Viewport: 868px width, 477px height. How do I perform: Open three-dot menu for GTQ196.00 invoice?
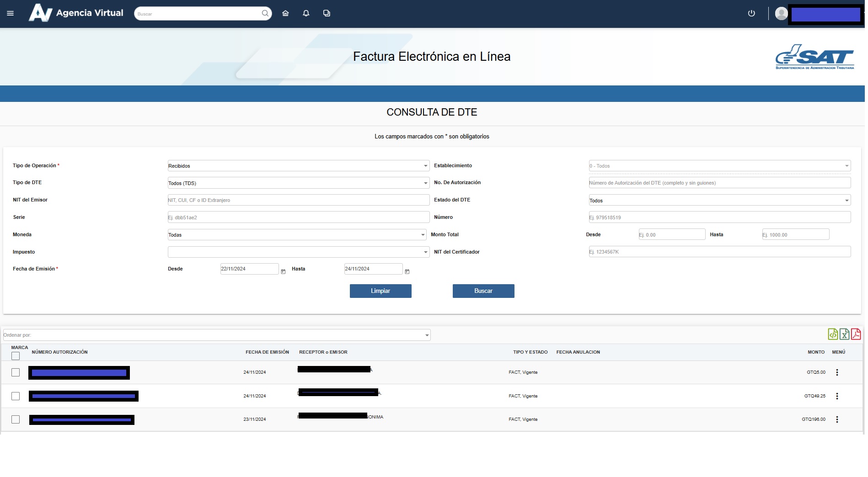[837, 419]
